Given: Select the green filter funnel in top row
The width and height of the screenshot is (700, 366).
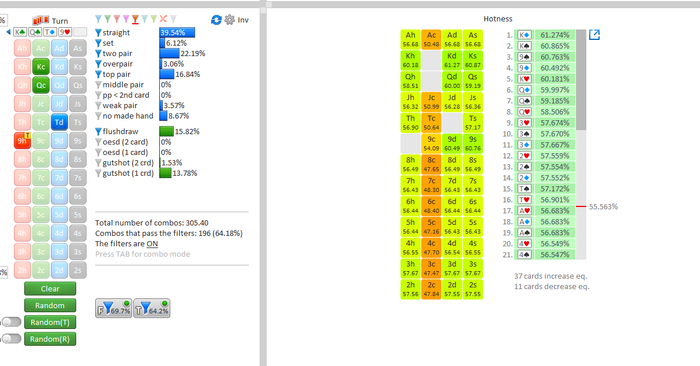Looking at the screenshot, I should click(x=107, y=19).
